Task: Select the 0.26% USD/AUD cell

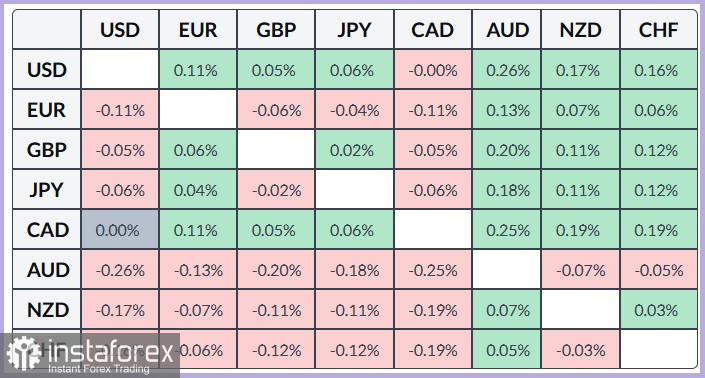Action: coord(507,70)
